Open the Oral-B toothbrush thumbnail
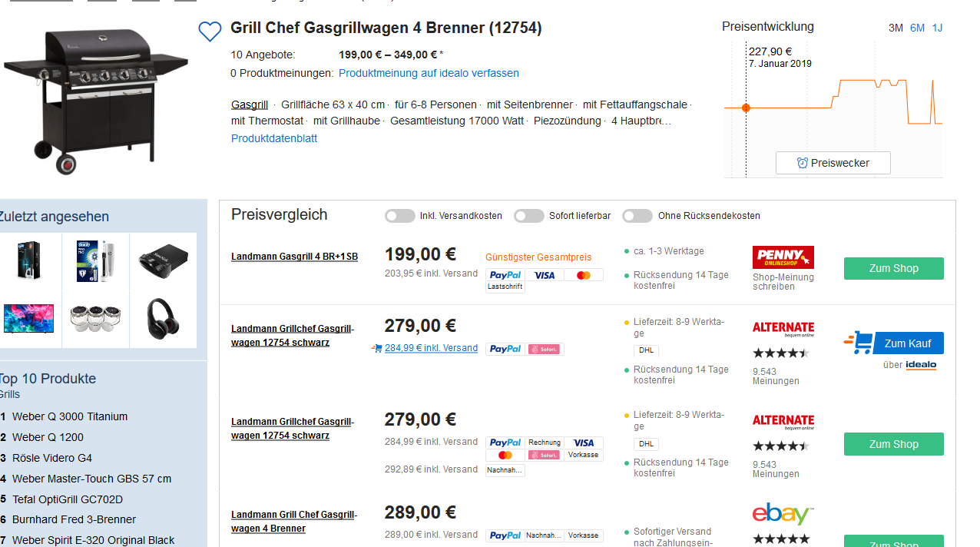The height and width of the screenshot is (547, 980). pyautogui.click(x=96, y=261)
